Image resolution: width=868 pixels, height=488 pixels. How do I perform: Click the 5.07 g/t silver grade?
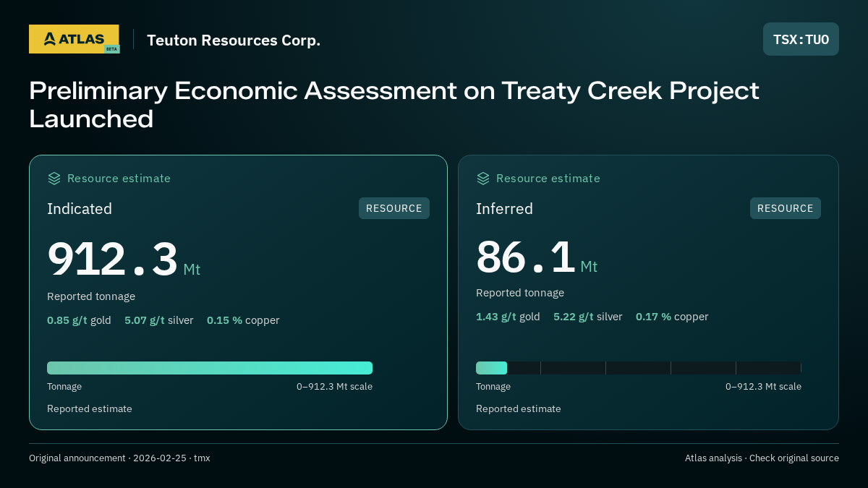[159, 320]
